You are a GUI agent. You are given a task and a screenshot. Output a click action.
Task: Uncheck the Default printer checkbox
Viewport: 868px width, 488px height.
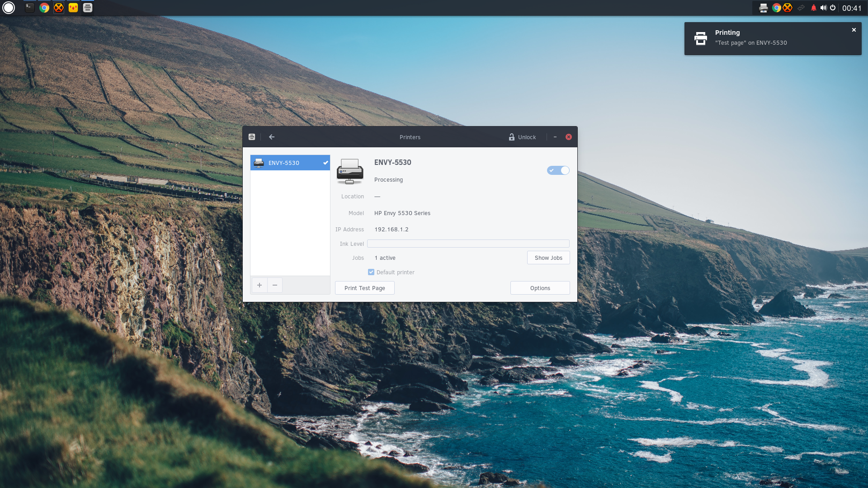coord(371,272)
